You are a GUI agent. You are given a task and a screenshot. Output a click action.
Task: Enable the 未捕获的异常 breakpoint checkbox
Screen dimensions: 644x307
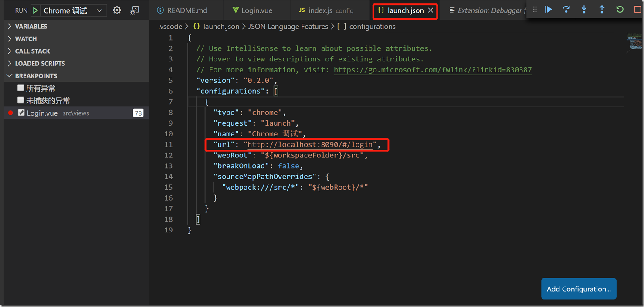coord(20,100)
